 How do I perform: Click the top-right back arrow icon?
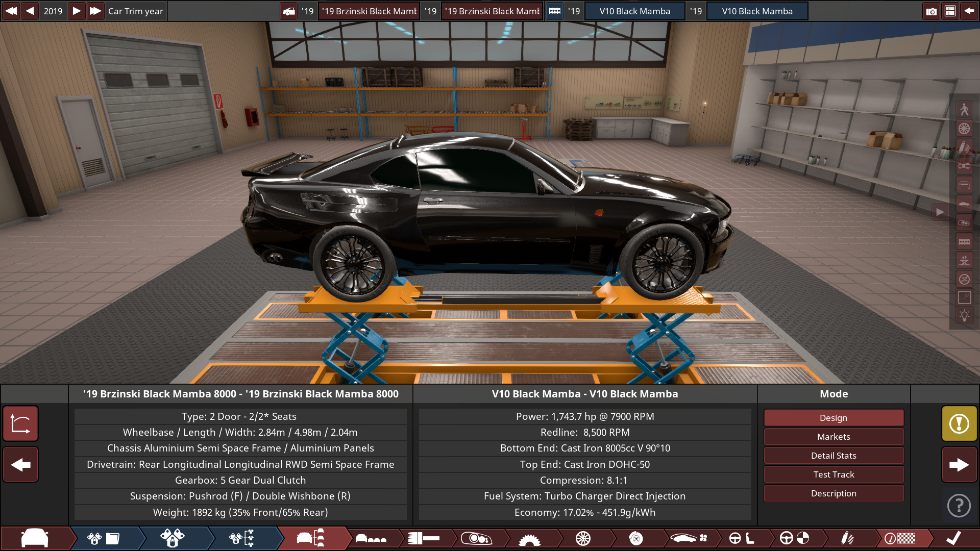pyautogui.click(x=969, y=11)
